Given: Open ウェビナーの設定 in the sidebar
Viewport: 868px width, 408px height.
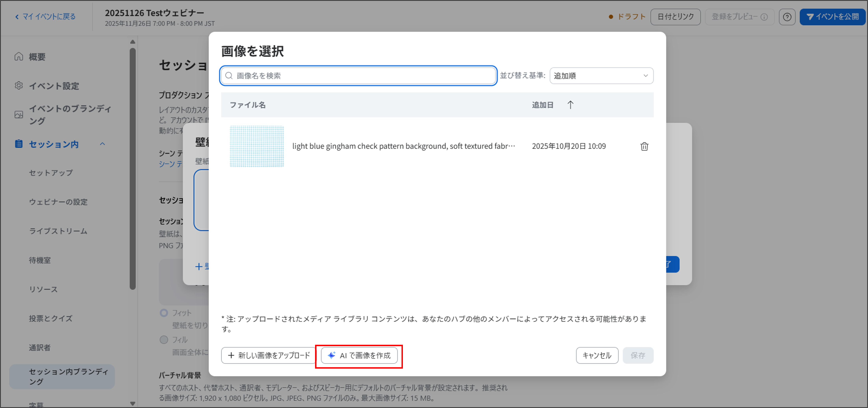Looking at the screenshot, I should (58, 202).
